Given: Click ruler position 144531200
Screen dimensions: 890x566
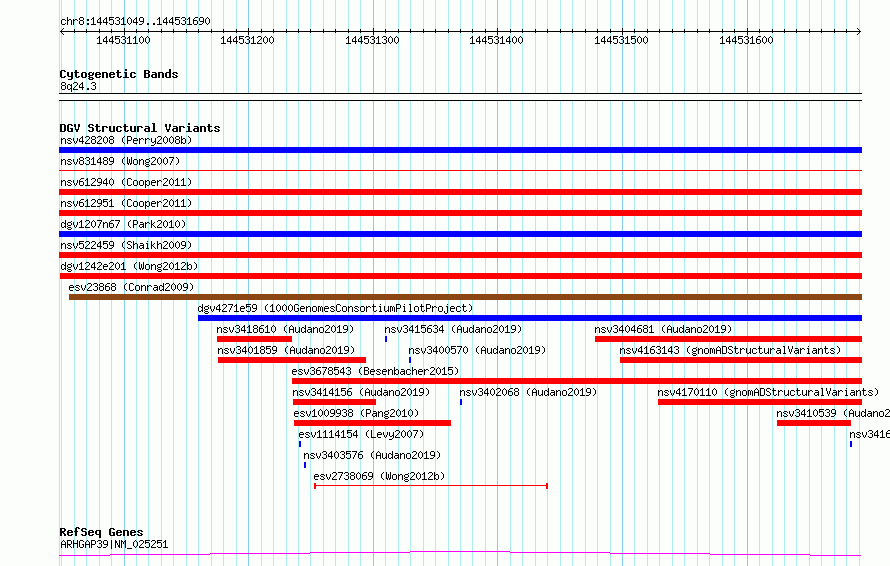Looking at the screenshot, I should (x=247, y=40).
